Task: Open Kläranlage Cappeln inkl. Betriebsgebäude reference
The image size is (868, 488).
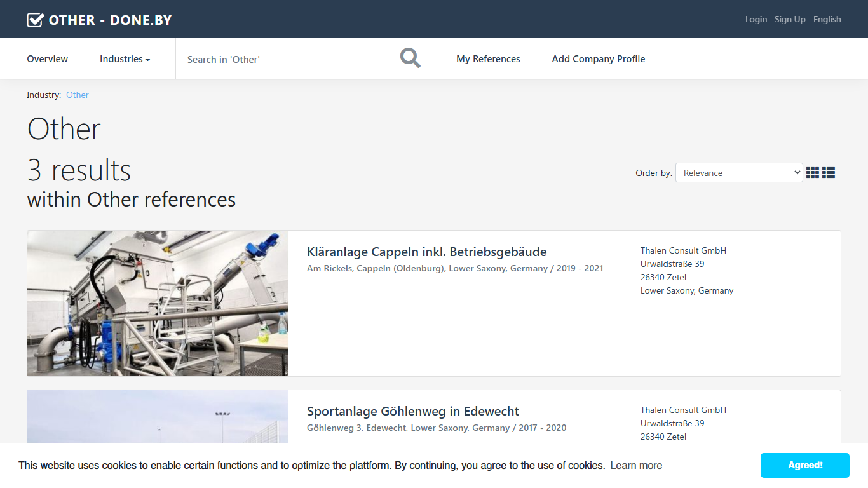Action: click(x=427, y=252)
